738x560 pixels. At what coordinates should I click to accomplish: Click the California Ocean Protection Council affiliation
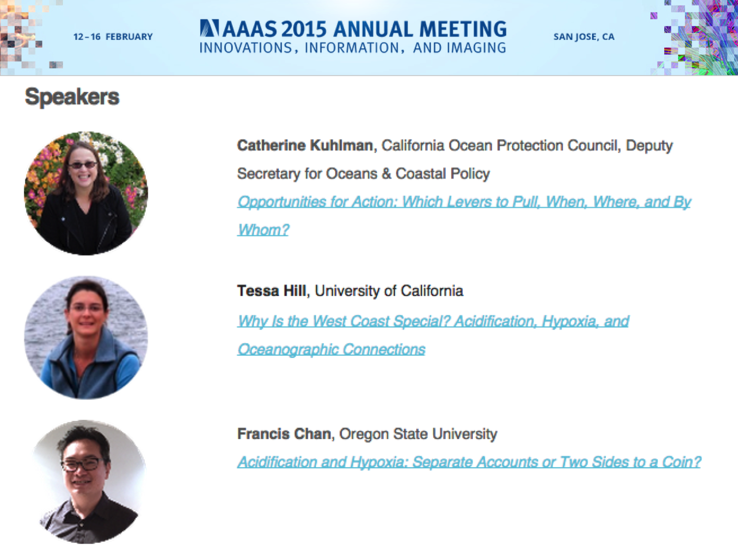(x=501, y=146)
